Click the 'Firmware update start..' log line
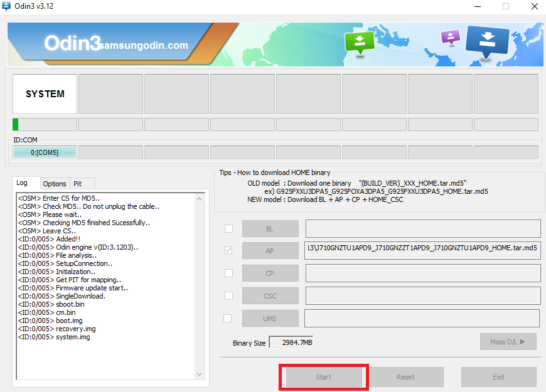546x392 pixels. click(x=73, y=288)
